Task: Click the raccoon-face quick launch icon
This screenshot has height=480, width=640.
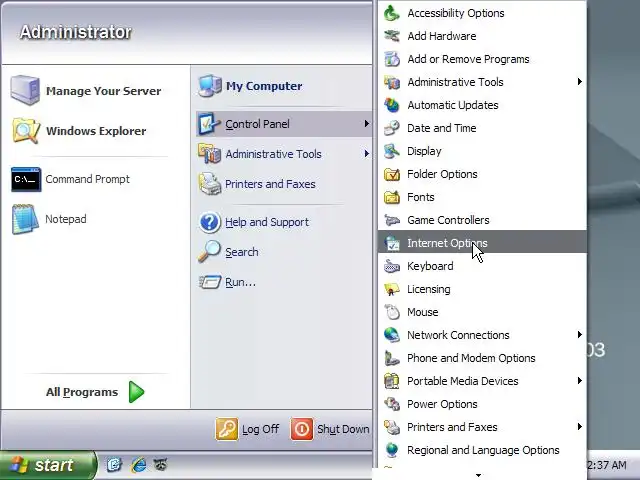Action: (160, 464)
